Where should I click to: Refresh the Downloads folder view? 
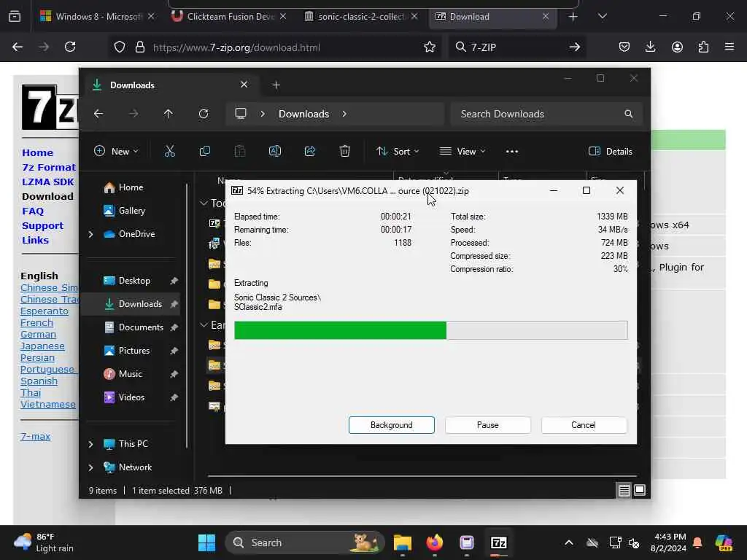[204, 114]
